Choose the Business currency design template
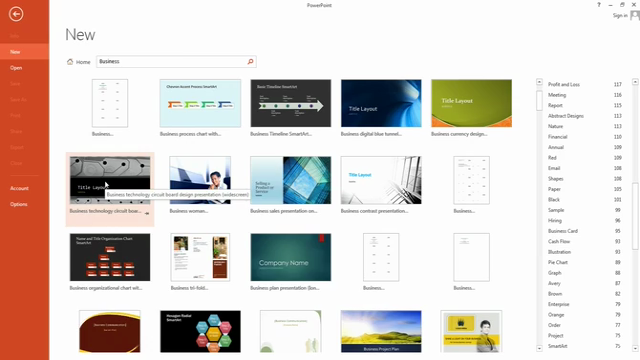The width and height of the screenshot is (640, 360). (x=471, y=103)
